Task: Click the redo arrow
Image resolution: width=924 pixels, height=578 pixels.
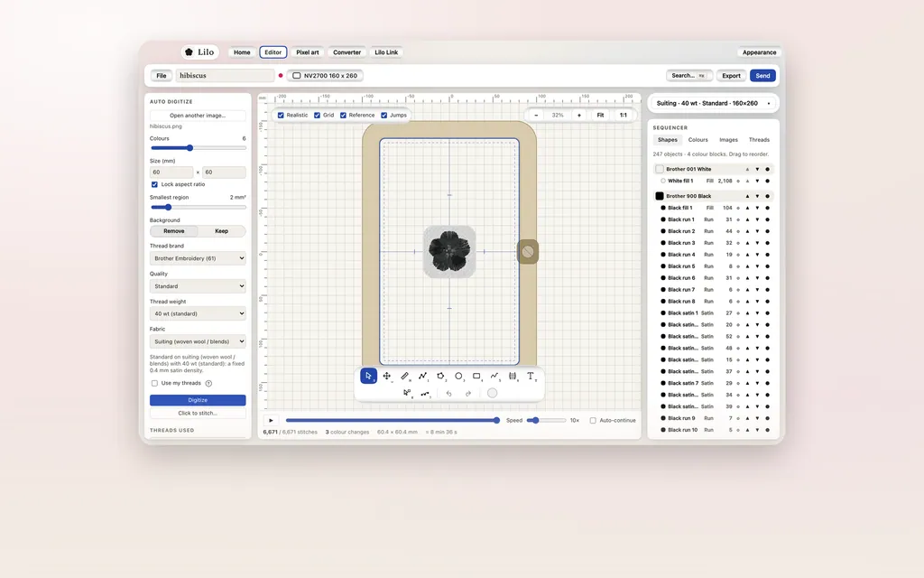Action: point(468,394)
